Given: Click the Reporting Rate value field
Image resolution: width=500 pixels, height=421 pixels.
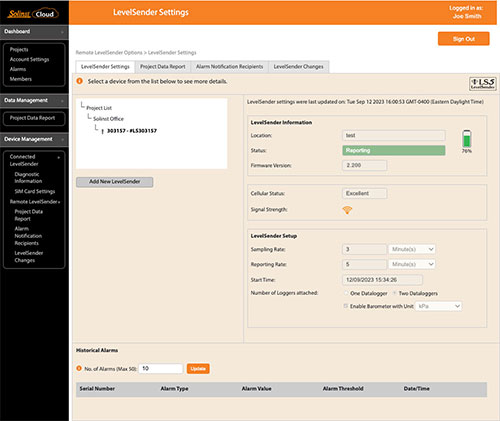Looking at the screenshot, I should pos(365,264).
